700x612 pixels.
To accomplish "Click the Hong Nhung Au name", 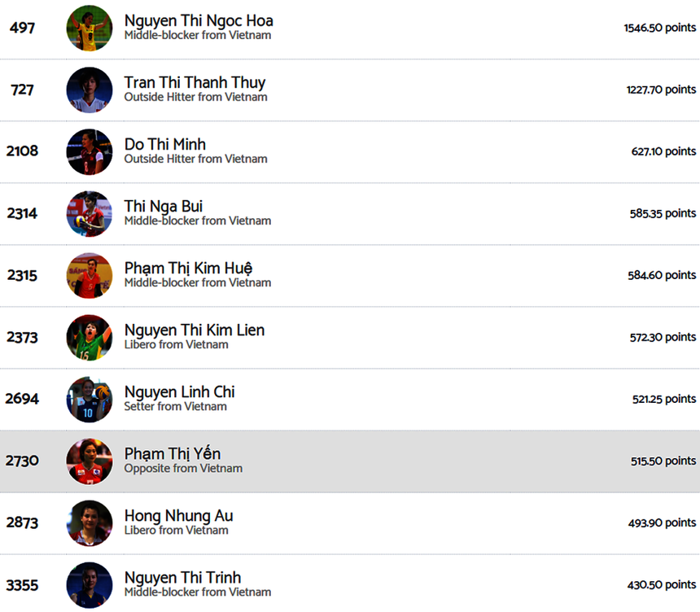I will (x=178, y=515).
